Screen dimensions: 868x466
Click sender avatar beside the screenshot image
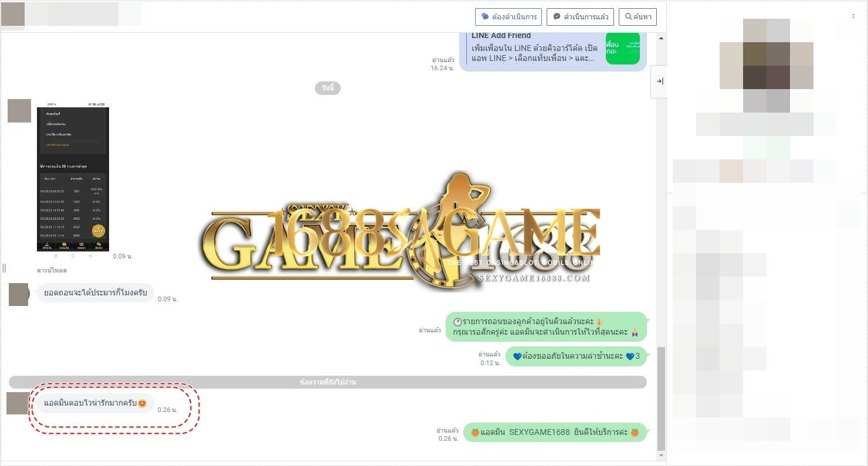click(x=19, y=111)
